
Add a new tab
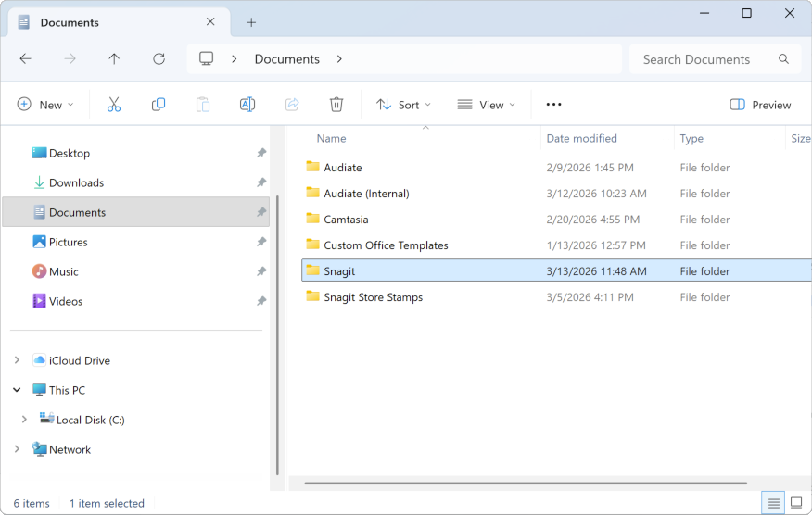(251, 22)
